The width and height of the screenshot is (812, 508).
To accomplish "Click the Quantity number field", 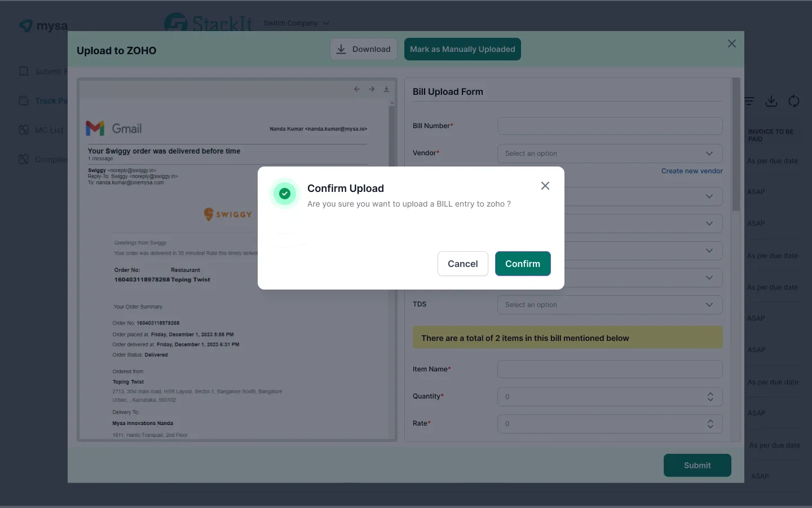I will coord(610,397).
